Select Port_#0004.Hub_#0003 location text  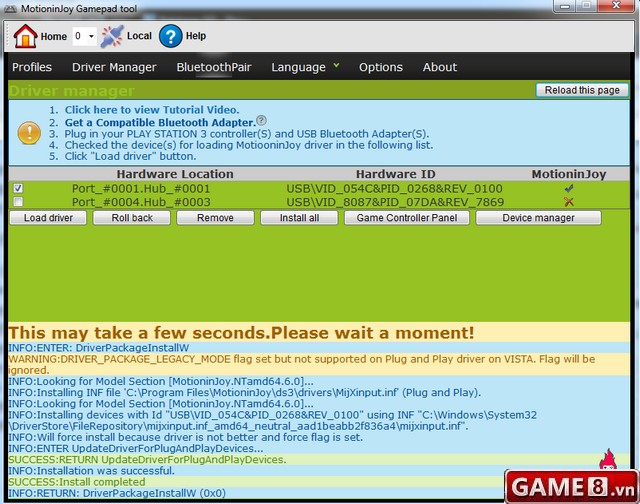click(141, 202)
